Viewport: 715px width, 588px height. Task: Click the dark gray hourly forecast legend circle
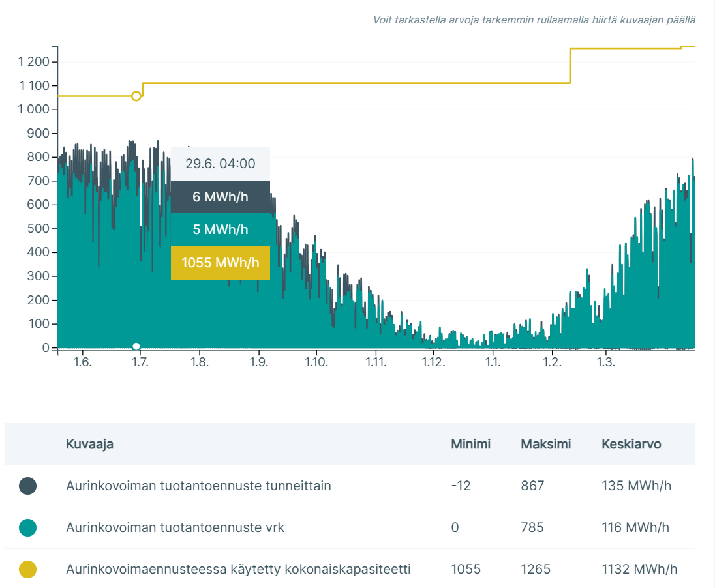[x=27, y=486]
